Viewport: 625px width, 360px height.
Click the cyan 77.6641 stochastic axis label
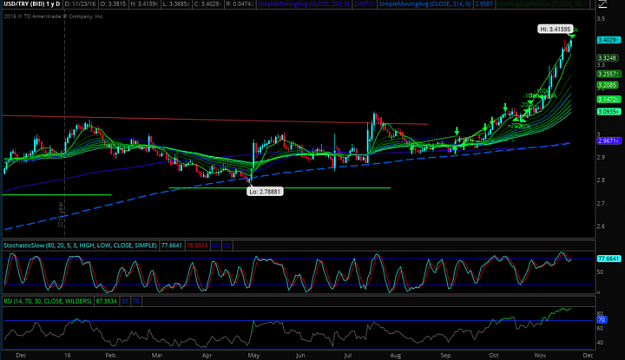pos(608,259)
